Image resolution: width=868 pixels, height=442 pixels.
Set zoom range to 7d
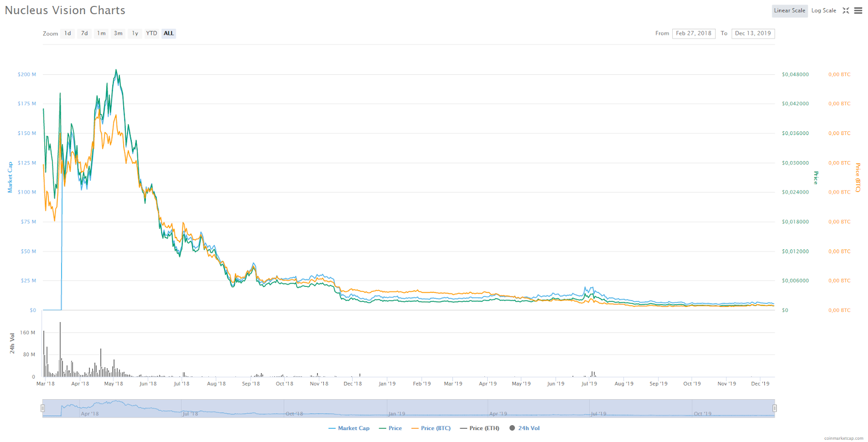click(85, 34)
